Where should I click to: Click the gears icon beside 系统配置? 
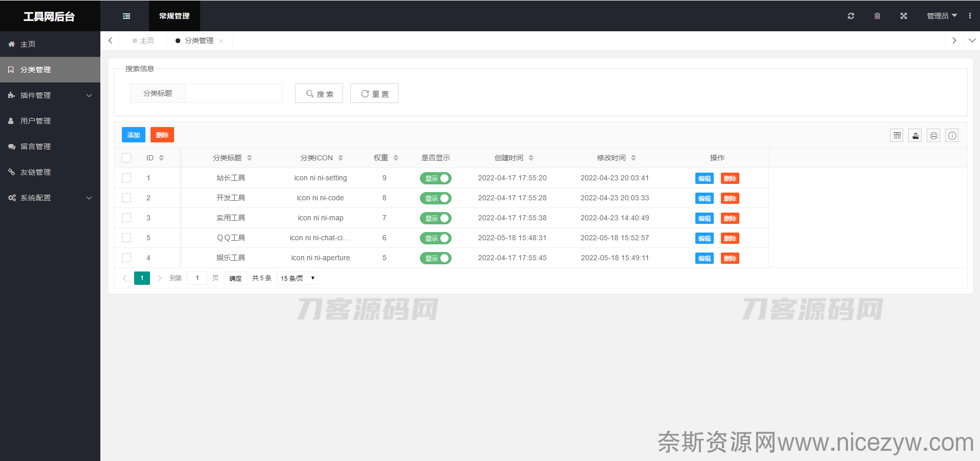click(11, 198)
